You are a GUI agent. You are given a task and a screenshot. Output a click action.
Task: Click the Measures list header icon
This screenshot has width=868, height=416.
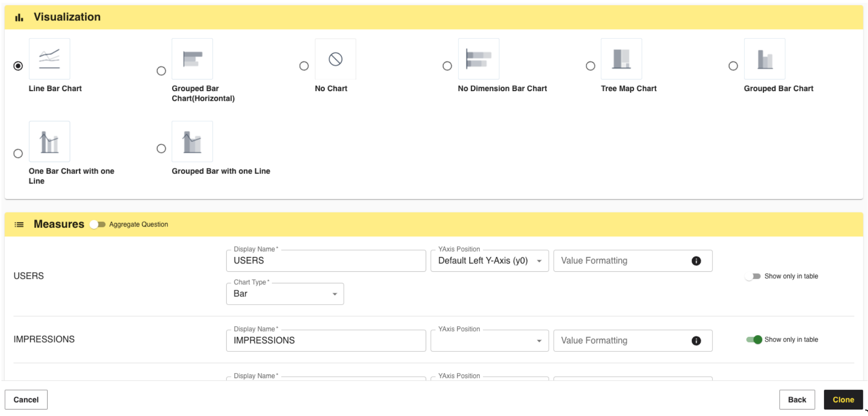[x=19, y=225]
